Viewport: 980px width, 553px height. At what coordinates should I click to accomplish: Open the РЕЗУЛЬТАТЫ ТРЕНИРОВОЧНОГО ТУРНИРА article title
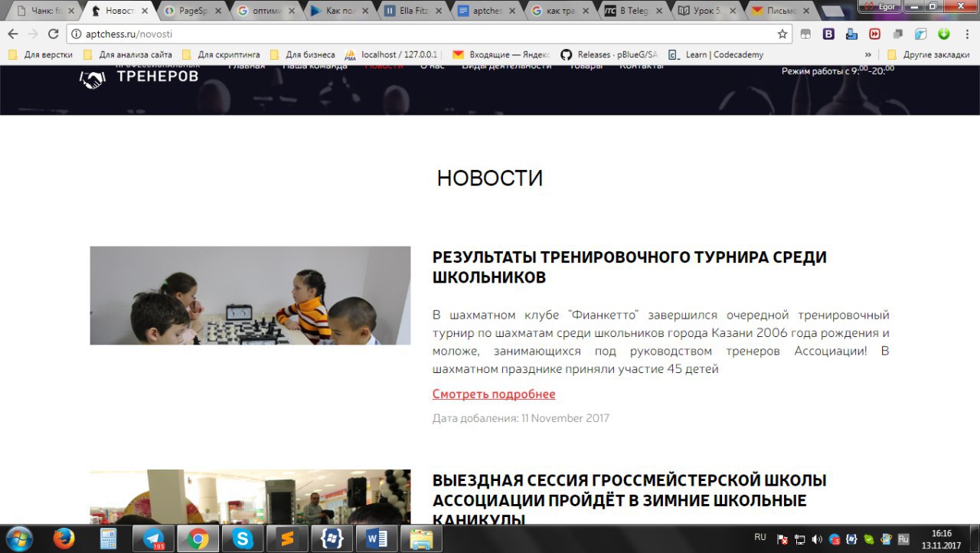629,267
